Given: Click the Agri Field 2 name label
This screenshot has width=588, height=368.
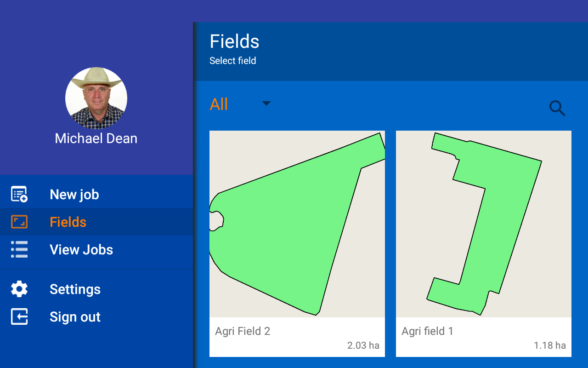Looking at the screenshot, I should coord(243,331).
